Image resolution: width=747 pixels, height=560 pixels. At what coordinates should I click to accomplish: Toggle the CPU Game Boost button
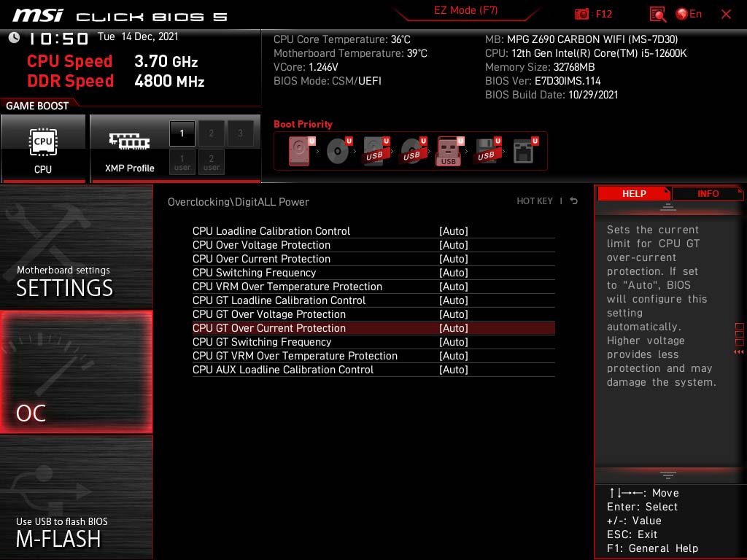coord(43,149)
